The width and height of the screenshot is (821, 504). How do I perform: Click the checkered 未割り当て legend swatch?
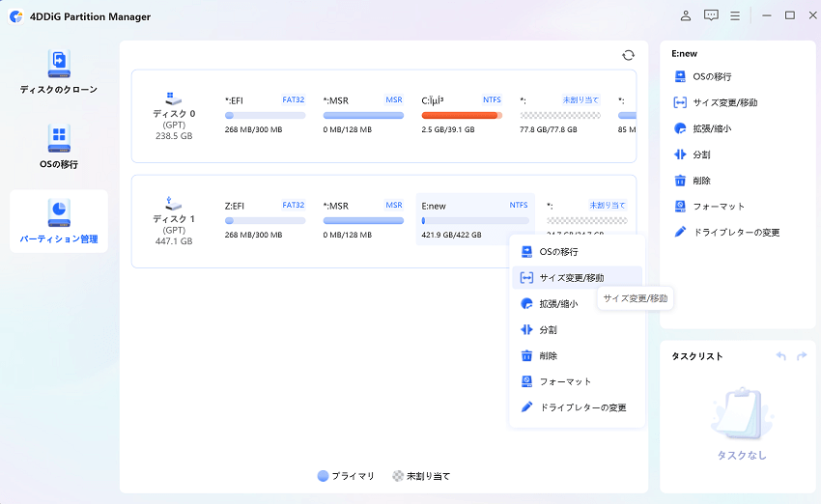[x=398, y=476]
